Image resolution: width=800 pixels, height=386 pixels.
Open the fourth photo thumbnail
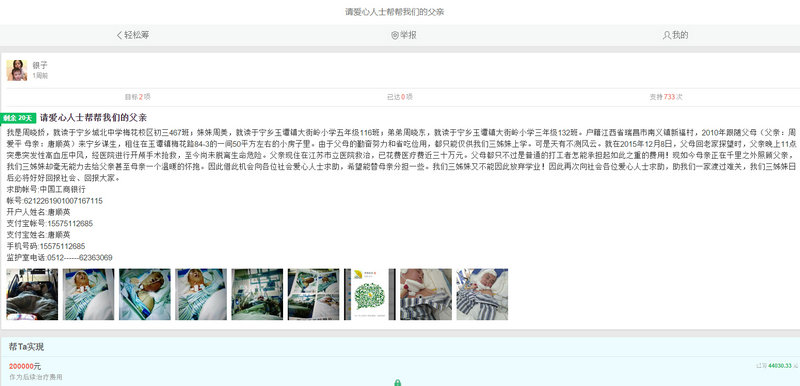click(x=201, y=294)
